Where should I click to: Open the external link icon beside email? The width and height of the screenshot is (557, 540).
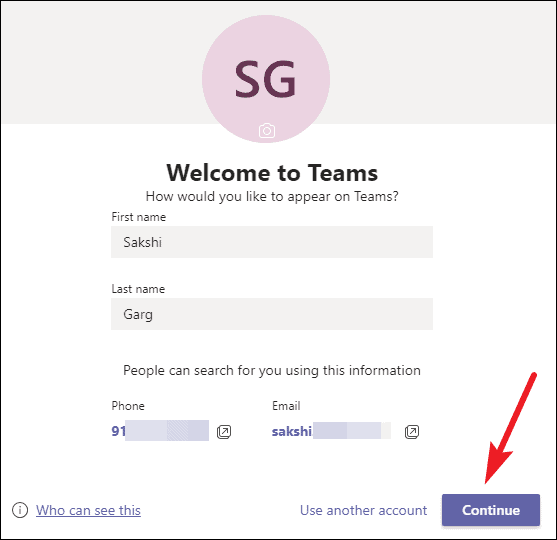click(412, 432)
